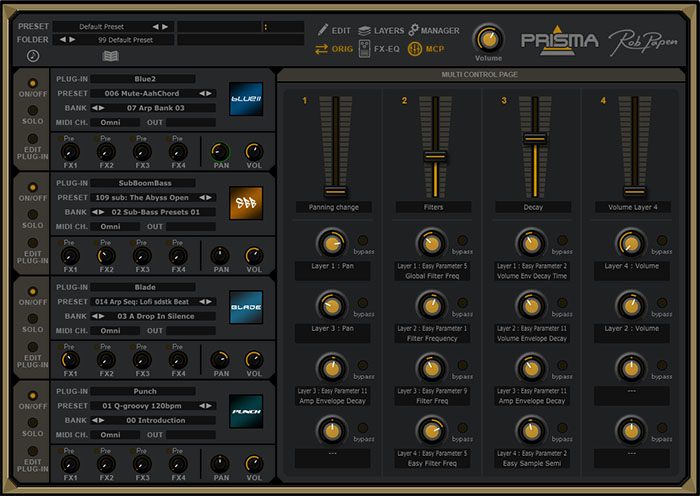Click the Filters fader 2 handle
The image size is (700, 496).
(435, 156)
